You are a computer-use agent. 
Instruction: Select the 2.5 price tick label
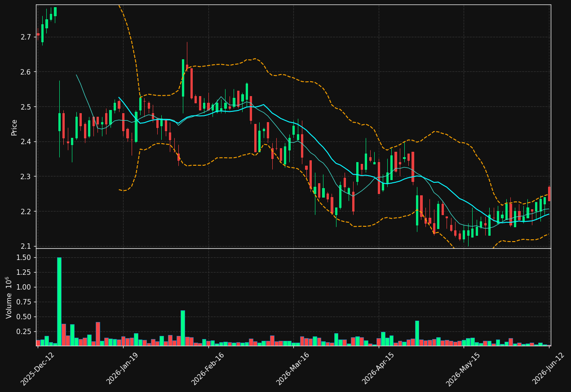[x=26, y=107]
